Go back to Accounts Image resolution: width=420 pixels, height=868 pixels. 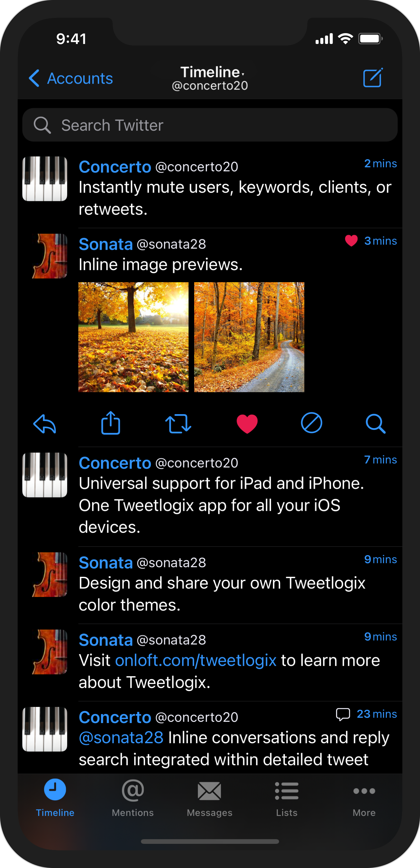(x=71, y=78)
